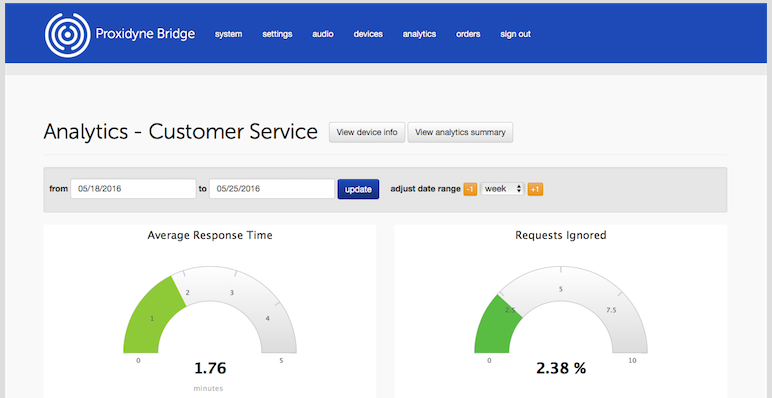Click the Requests Ignored title
This screenshot has height=398, width=772.
[x=561, y=235]
